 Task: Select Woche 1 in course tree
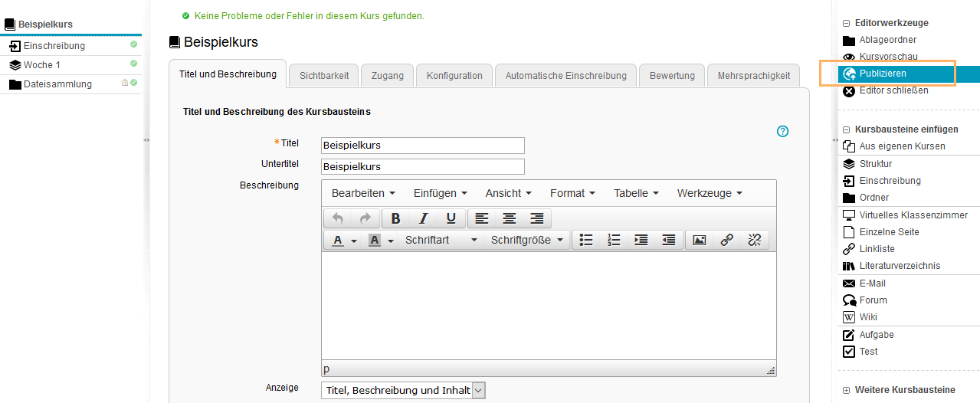pyautogui.click(x=41, y=65)
